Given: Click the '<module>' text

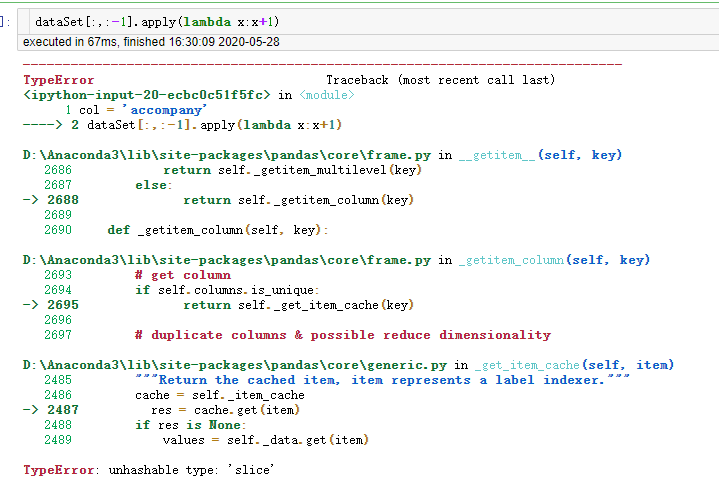Looking at the screenshot, I should [x=327, y=95].
